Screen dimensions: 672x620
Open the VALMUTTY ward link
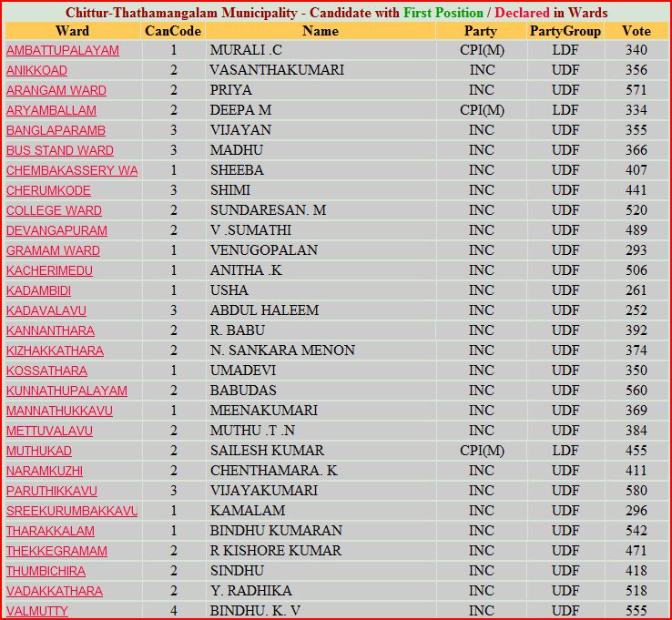[36, 611]
